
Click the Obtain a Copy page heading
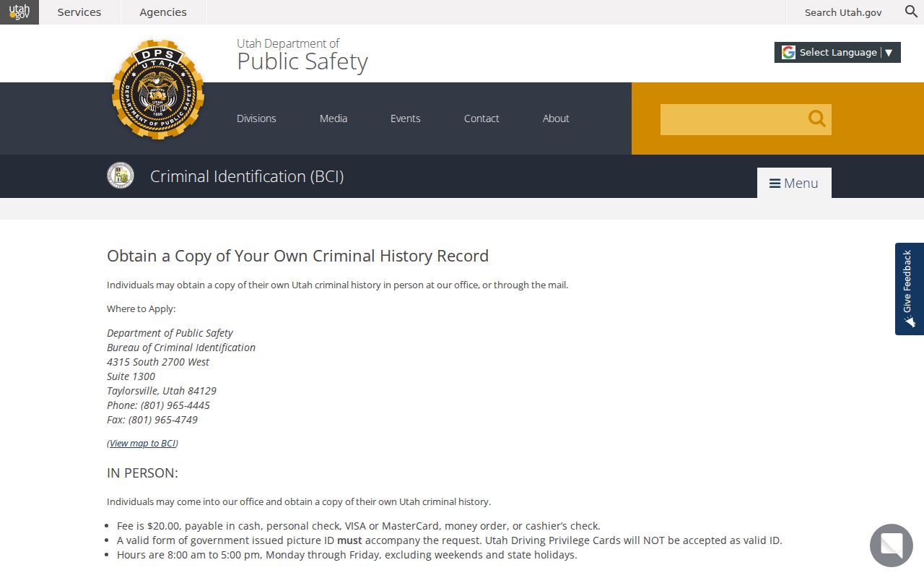[297, 256]
